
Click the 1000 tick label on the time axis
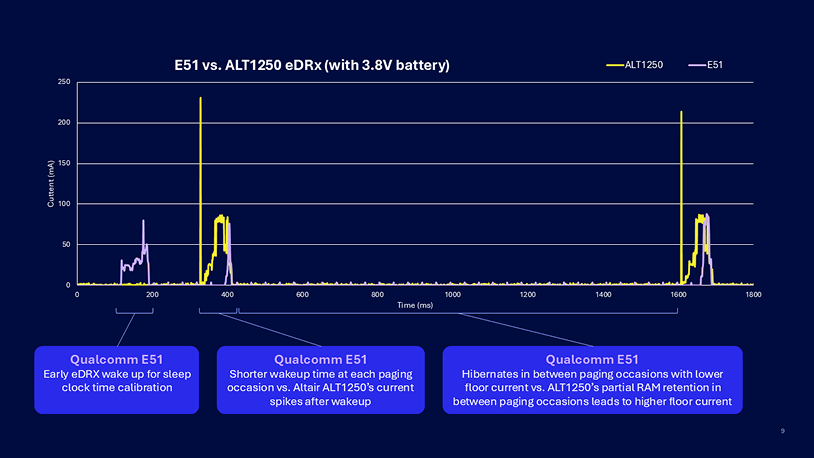click(x=453, y=294)
